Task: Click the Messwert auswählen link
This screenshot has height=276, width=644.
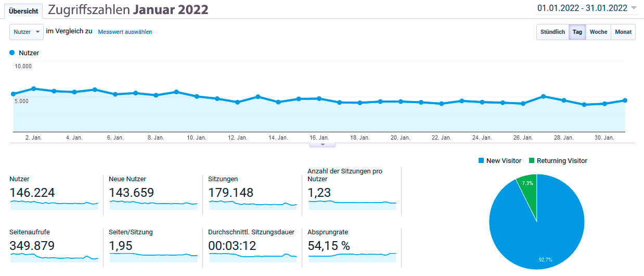Action: click(x=125, y=32)
